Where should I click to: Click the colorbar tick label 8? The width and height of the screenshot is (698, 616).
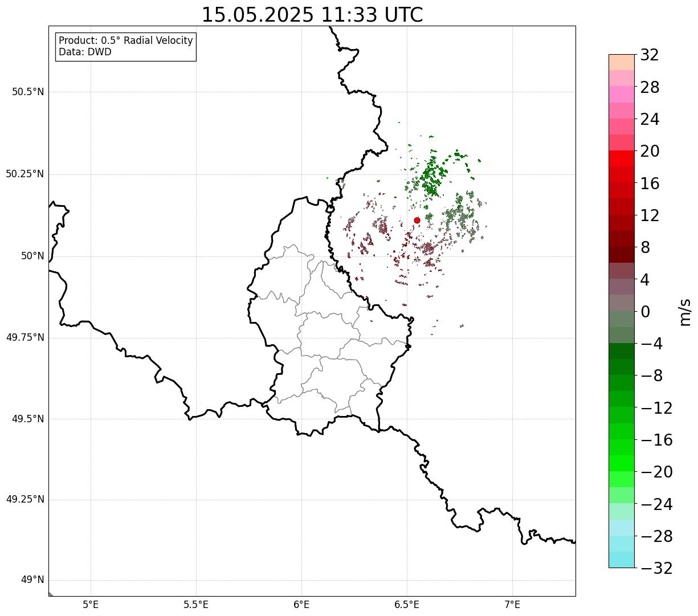645,247
